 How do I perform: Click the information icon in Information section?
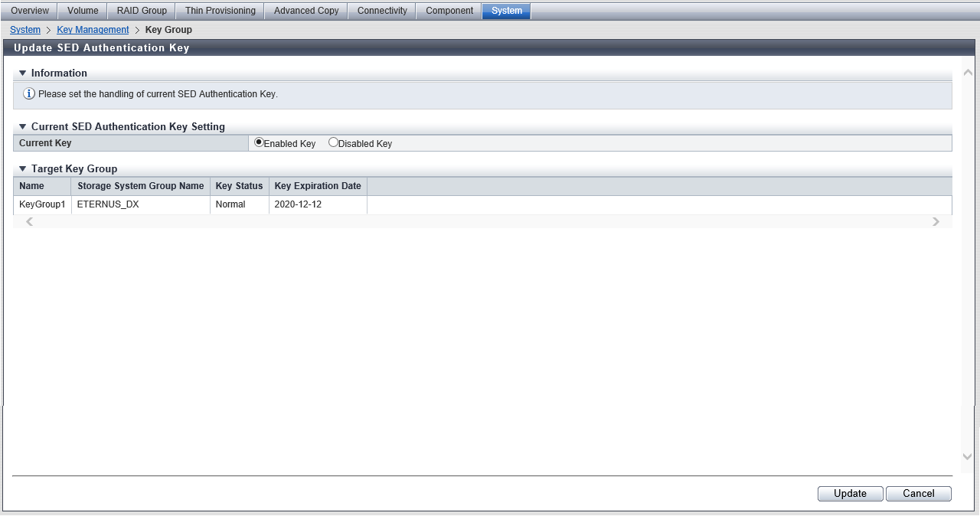click(29, 94)
